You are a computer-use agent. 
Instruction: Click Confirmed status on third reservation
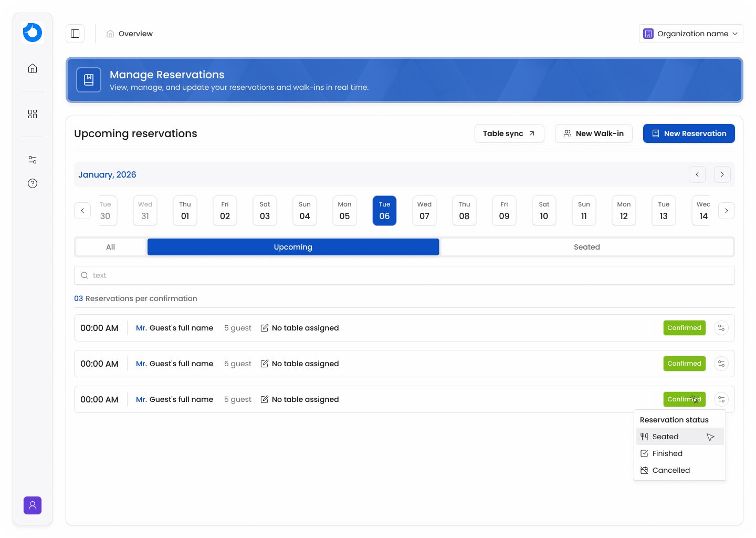click(x=685, y=399)
